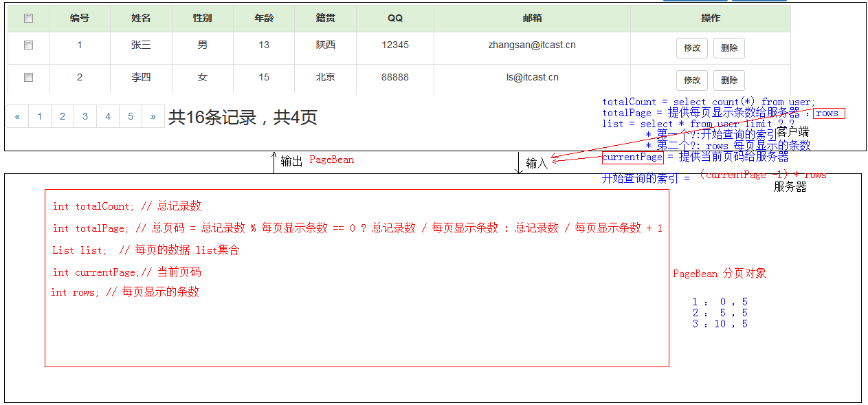The height and width of the screenshot is (405, 868).
Task: Go to page 3 in pagination
Action: point(85,116)
